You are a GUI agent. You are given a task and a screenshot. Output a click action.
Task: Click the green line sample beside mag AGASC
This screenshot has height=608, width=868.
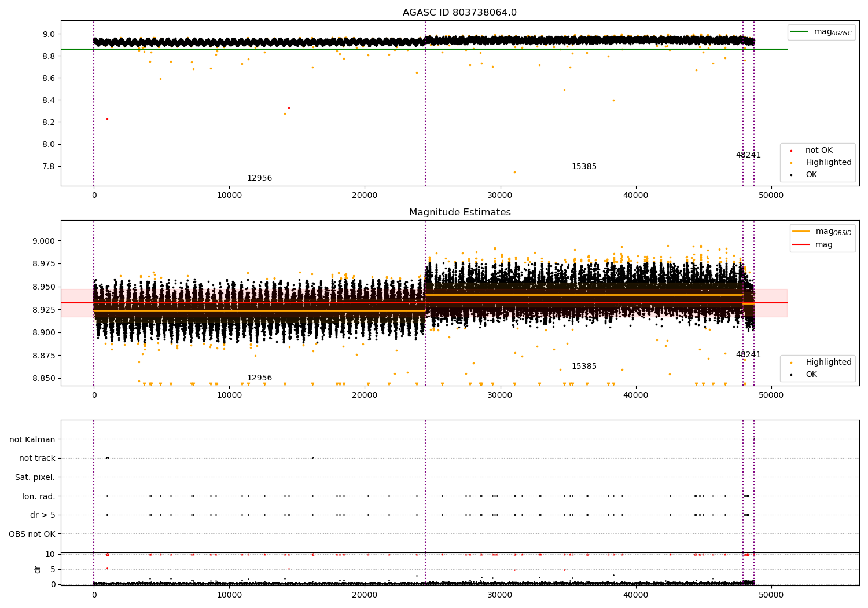click(800, 32)
